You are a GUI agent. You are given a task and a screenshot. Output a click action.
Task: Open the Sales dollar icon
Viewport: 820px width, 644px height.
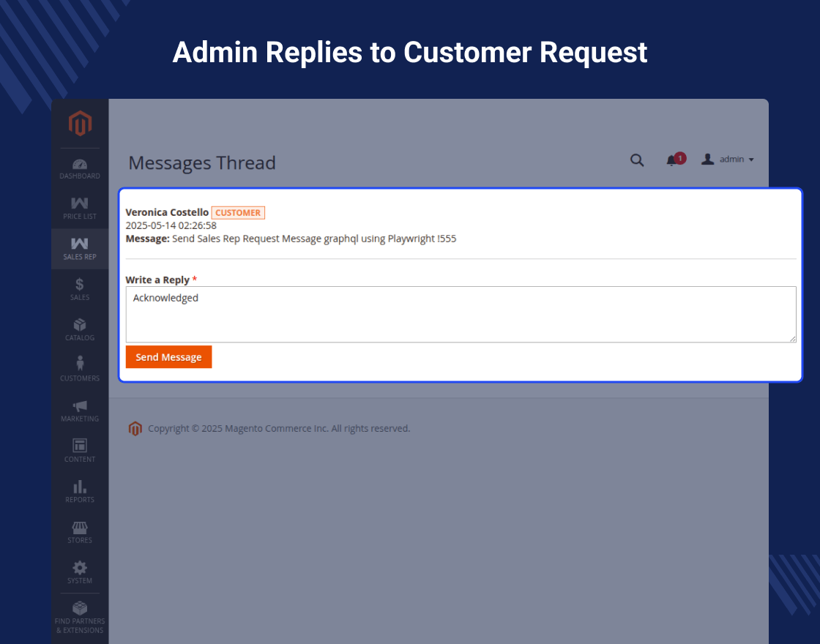click(x=80, y=284)
